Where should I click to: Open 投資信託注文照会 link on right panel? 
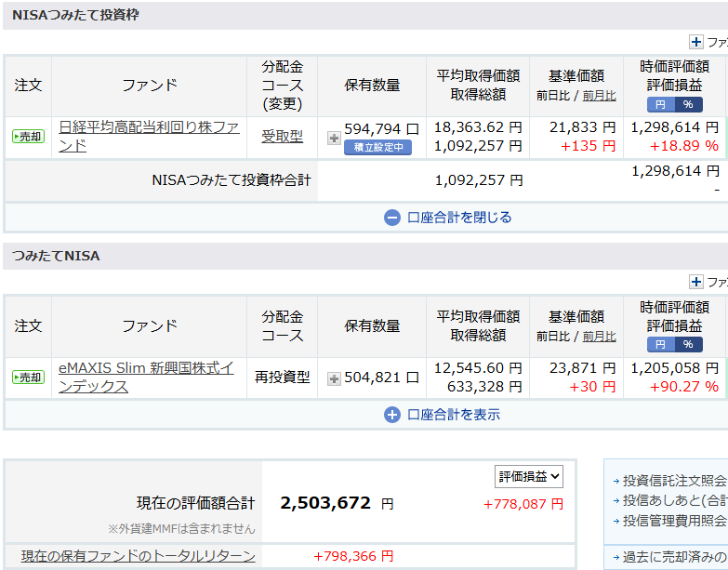pyautogui.click(x=674, y=481)
